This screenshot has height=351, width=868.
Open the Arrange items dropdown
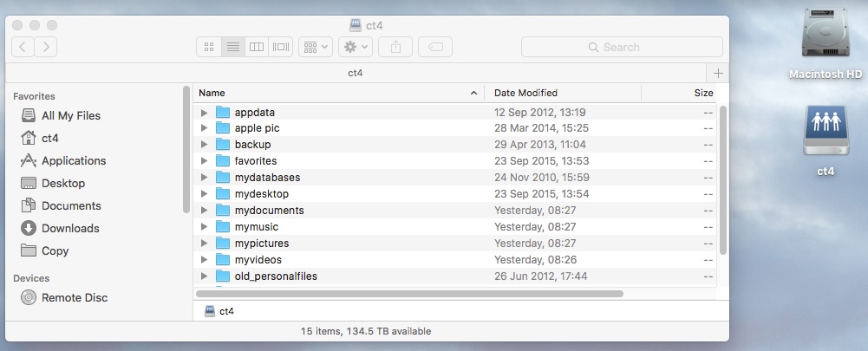pos(316,47)
